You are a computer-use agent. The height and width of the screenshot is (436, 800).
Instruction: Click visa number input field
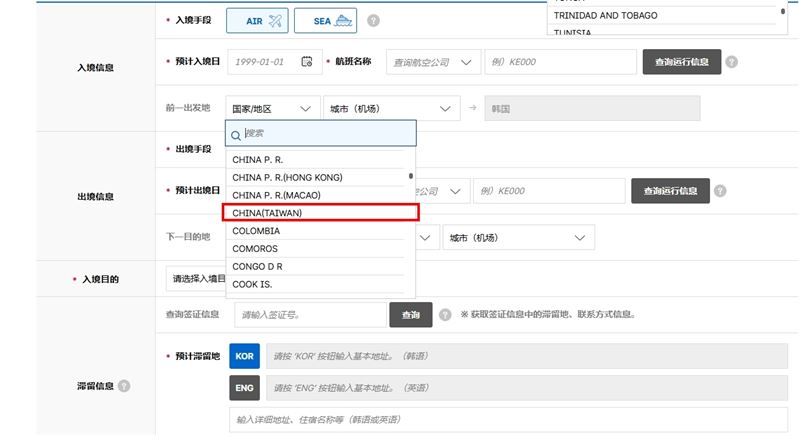310,315
